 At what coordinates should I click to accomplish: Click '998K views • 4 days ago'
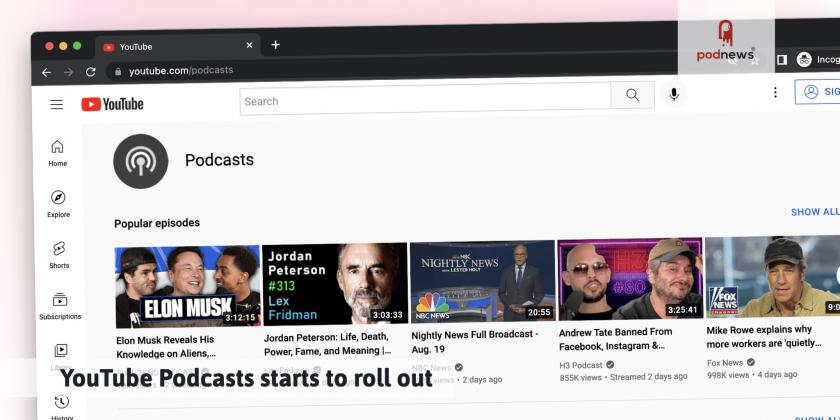[752, 374]
